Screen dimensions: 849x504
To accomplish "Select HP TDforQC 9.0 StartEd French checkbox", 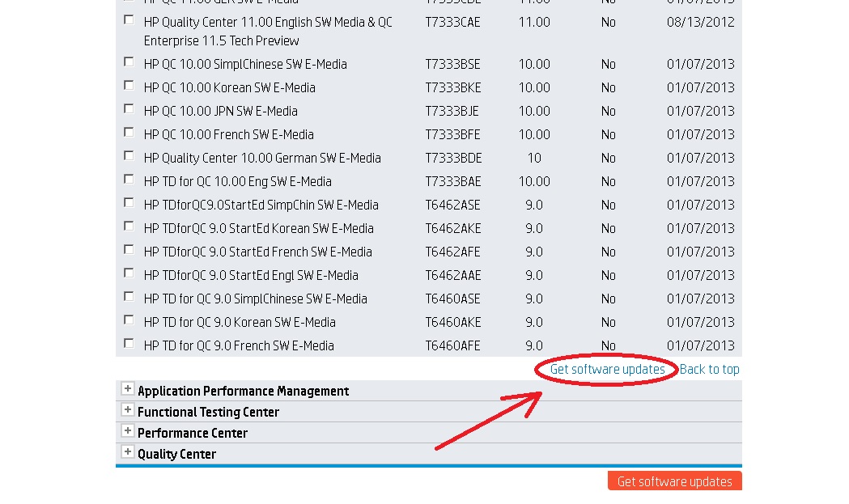I will tap(129, 249).
